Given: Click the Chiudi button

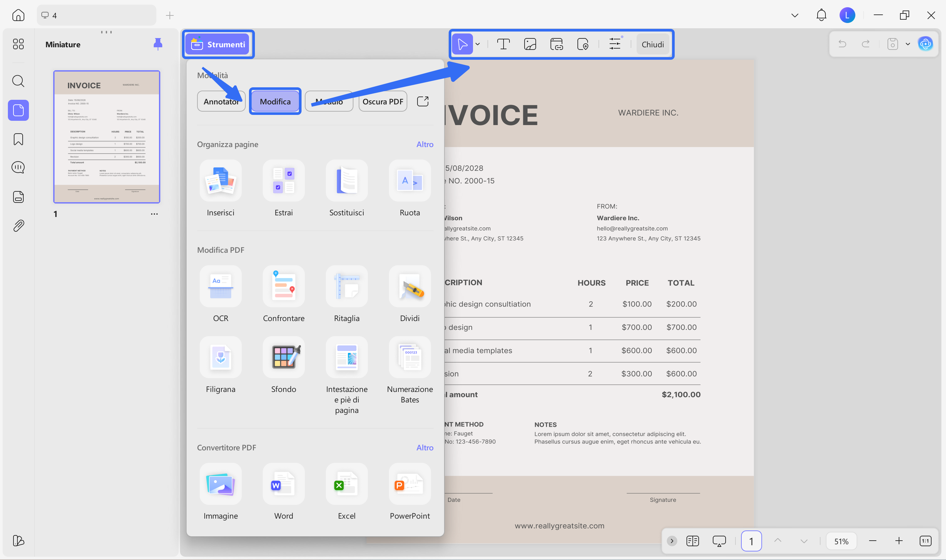Looking at the screenshot, I should click(652, 44).
